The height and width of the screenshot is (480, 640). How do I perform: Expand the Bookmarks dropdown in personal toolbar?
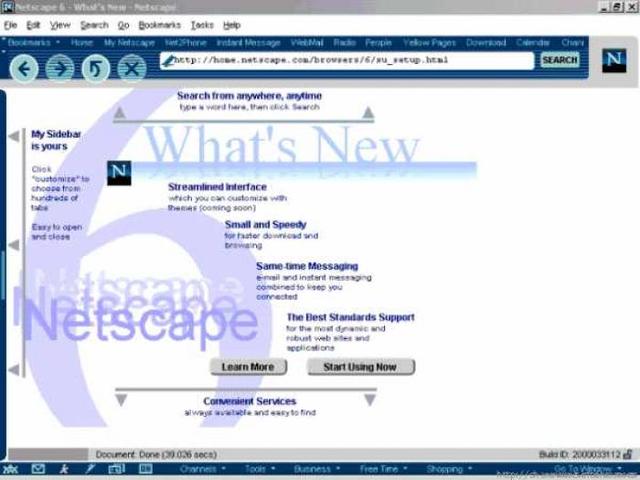pos(34,42)
